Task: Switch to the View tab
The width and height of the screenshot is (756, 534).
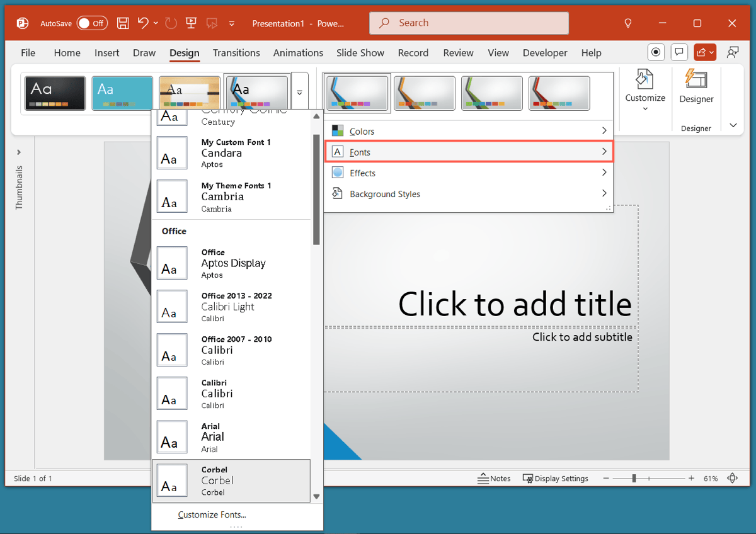Action: point(498,53)
